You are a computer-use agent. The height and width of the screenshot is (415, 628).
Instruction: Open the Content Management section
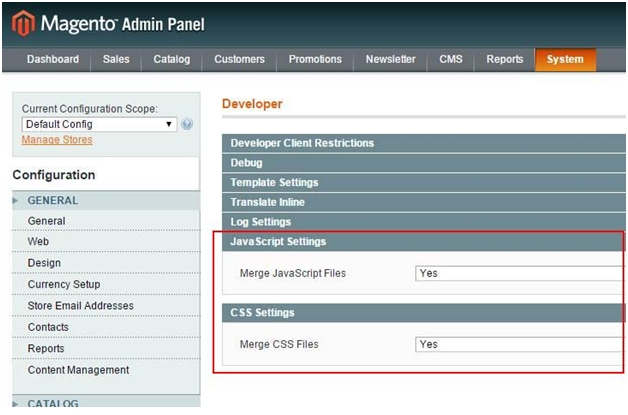pos(106,370)
